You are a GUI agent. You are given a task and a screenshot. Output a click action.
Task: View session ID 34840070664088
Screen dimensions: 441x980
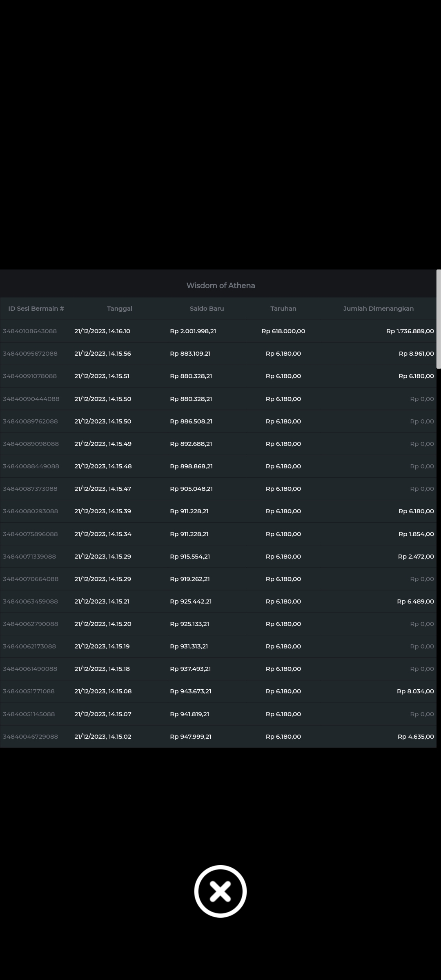point(31,579)
